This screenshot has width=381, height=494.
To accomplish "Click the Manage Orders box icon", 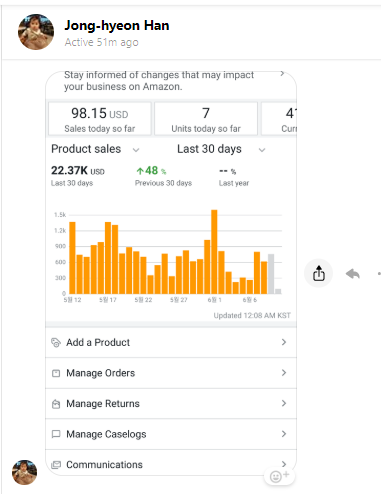I will tap(56, 373).
